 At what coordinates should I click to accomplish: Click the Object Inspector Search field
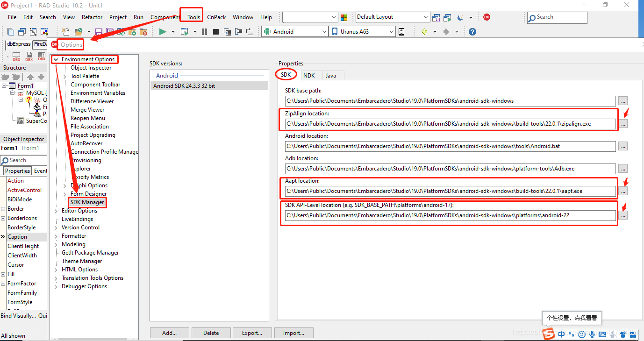23,160
